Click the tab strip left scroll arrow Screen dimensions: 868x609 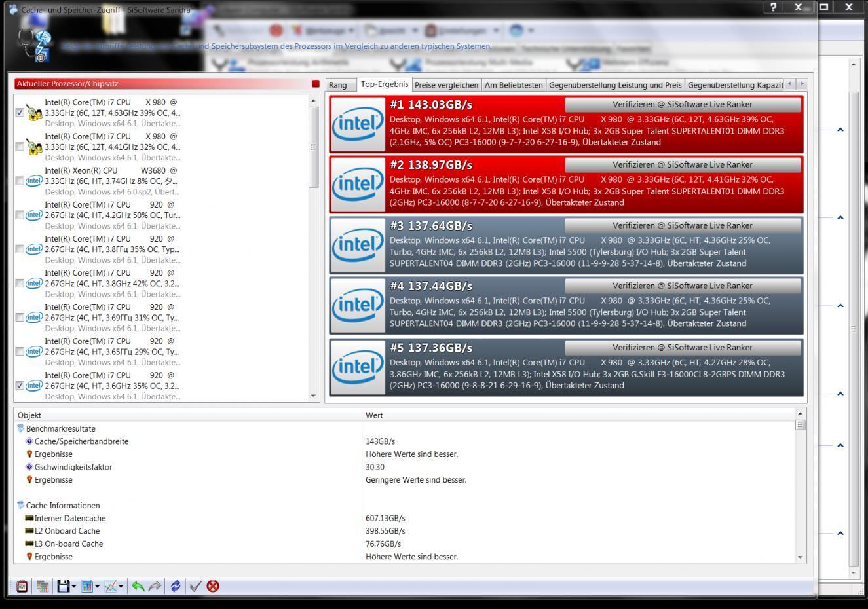789,84
